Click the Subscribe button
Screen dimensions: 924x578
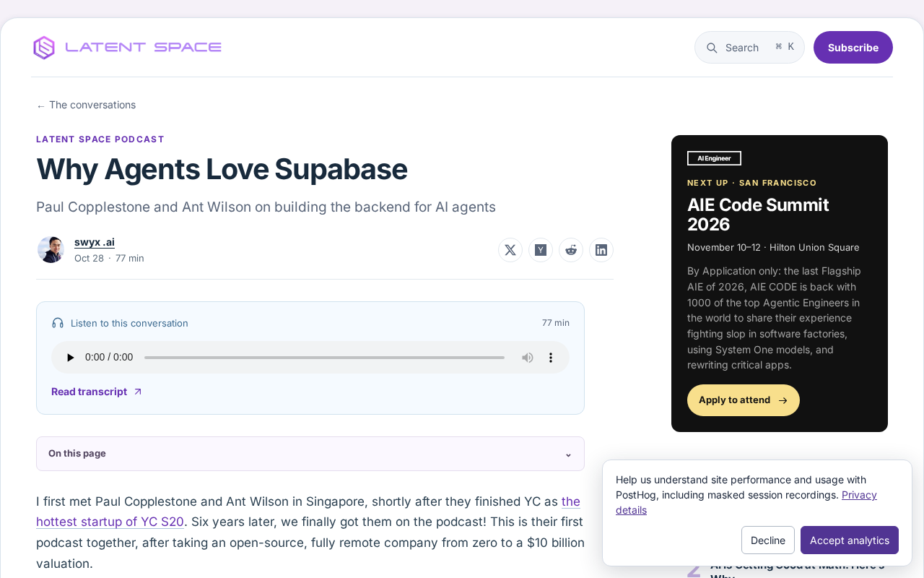[x=853, y=48]
